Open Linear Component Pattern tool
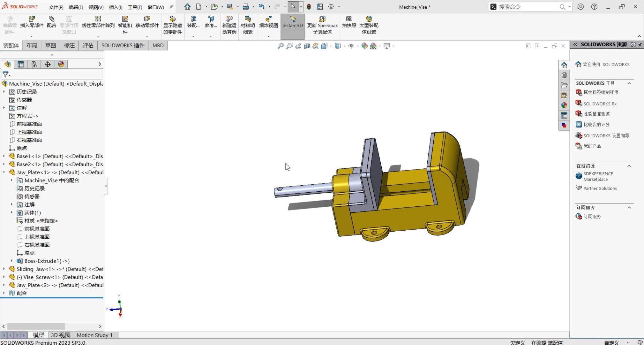Viewport: 644px width, 345px height. [x=98, y=19]
